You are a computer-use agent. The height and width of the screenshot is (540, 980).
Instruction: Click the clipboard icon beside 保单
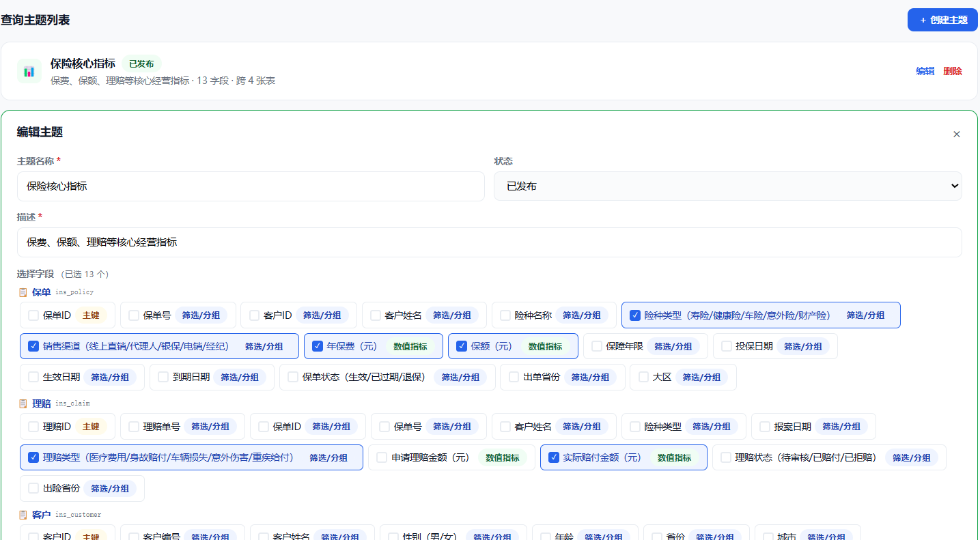coord(23,292)
